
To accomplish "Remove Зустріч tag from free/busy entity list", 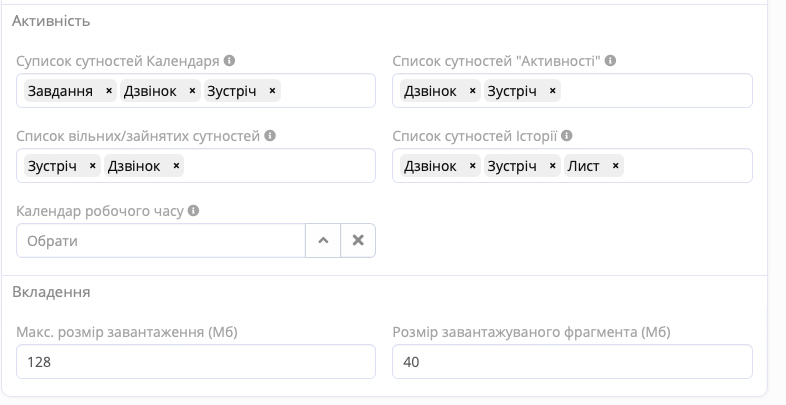I will 92,166.
